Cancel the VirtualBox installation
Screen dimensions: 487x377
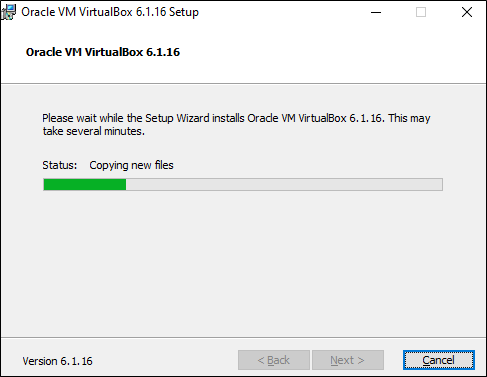439,360
